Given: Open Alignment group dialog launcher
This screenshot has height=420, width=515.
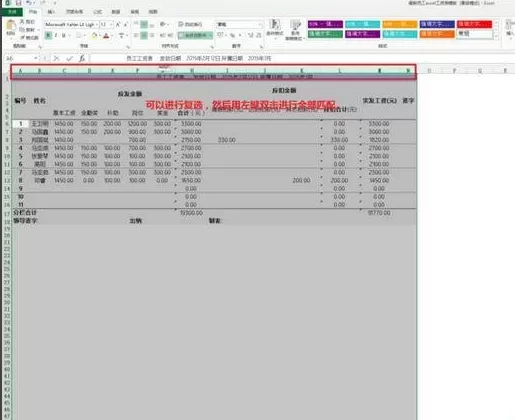Looking at the screenshot, I should tap(212, 46).
